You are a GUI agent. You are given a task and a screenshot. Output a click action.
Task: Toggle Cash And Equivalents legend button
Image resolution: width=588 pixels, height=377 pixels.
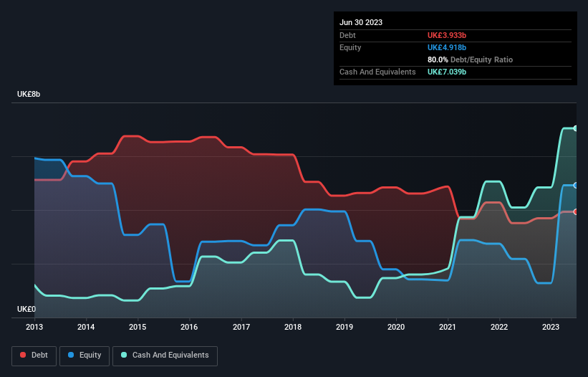[x=165, y=355]
